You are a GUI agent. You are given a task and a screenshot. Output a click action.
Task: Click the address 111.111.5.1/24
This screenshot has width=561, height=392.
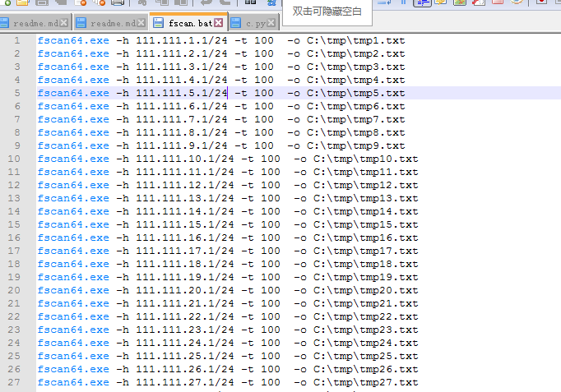point(182,93)
